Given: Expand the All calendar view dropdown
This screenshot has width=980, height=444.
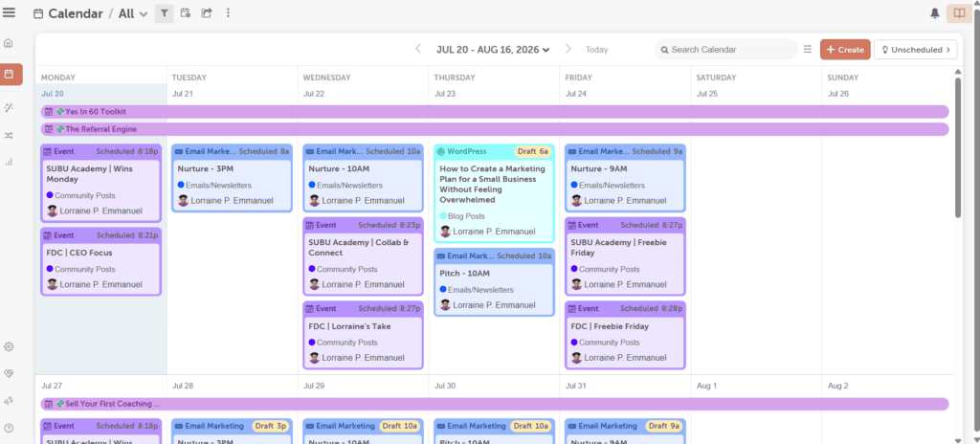Looking at the screenshot, I should (133, 13).
